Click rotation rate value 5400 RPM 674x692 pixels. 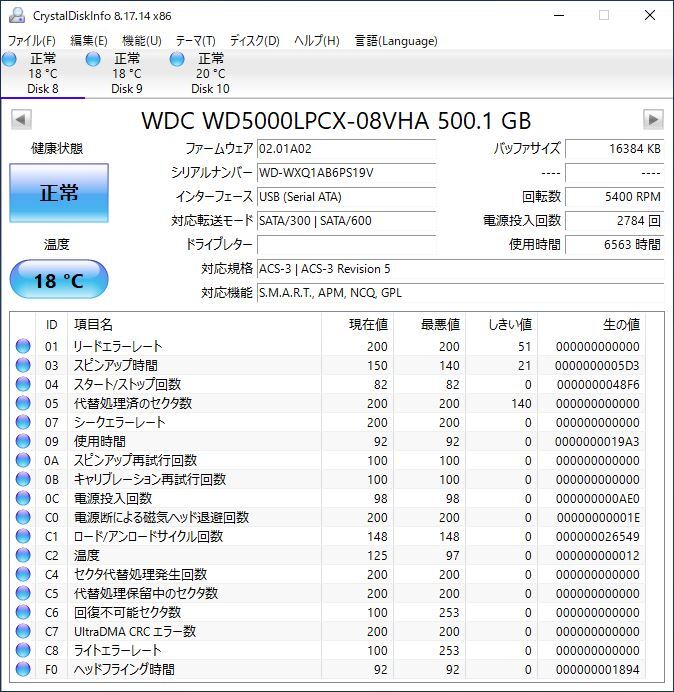tap(614, 196)
